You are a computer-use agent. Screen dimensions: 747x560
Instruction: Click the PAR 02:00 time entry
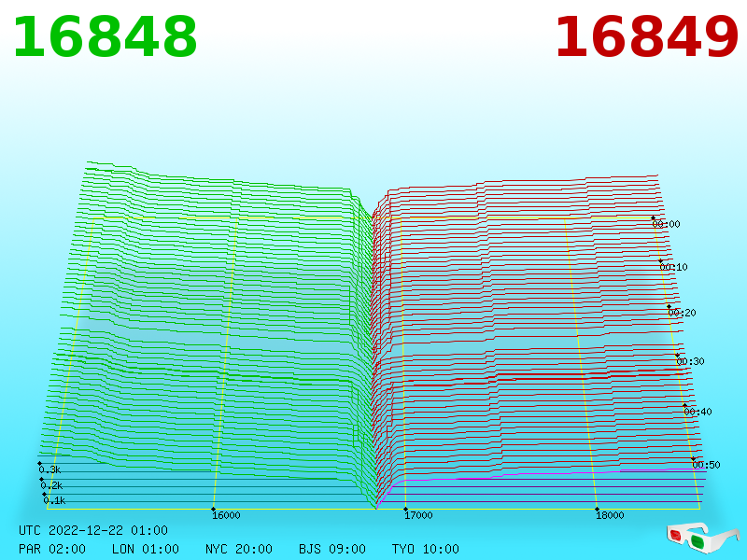52,549
